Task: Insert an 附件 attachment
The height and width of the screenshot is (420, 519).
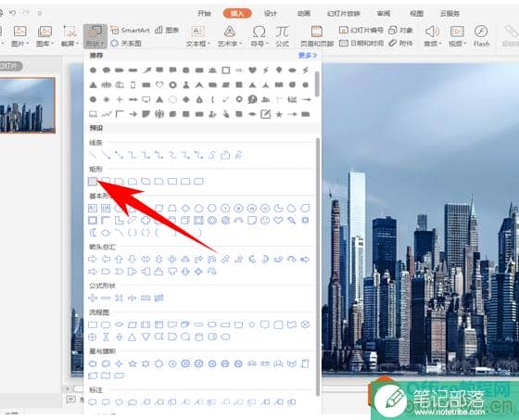Action: click(x=400, y=43)
